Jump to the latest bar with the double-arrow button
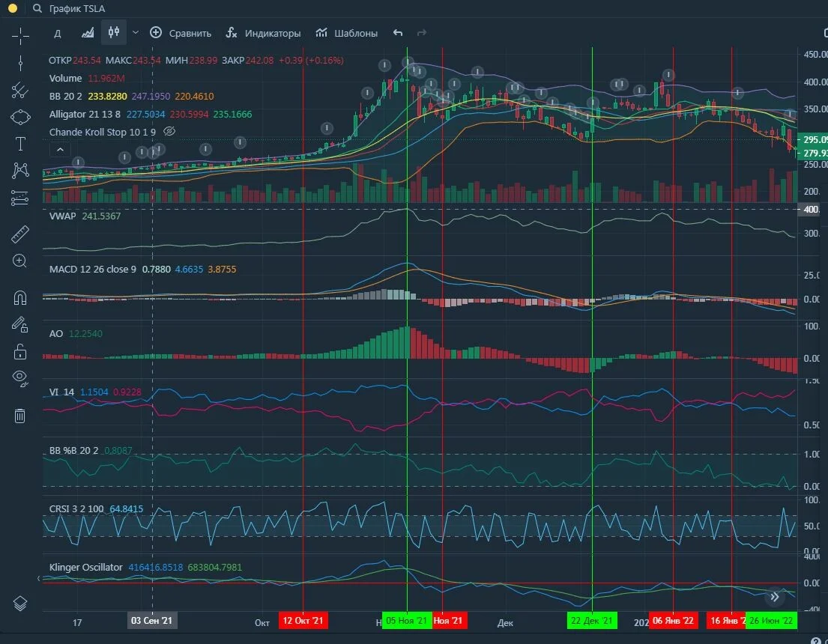The height and width of the screenshot is (644, 828). click(x=774, y=597)
